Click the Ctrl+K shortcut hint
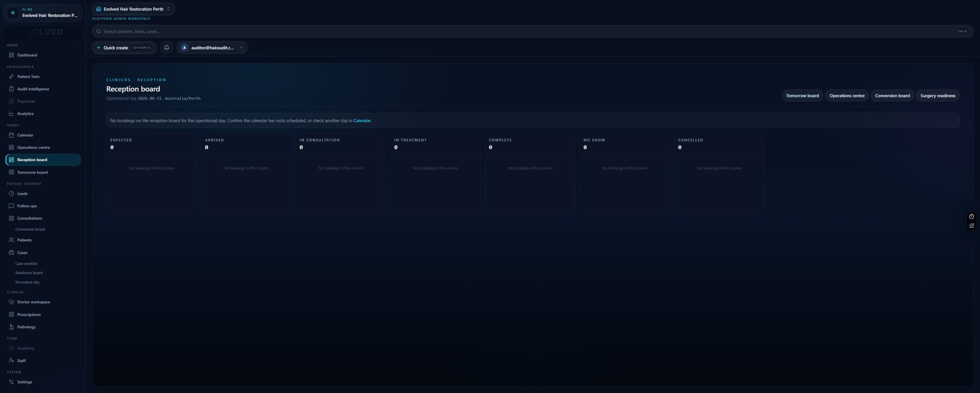 [x=962, y=31]
